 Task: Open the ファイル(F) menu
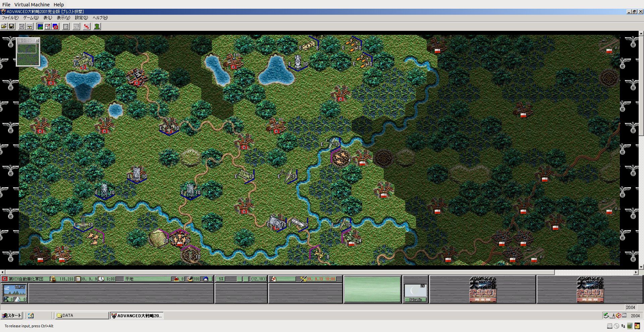(x=10, y=18)
